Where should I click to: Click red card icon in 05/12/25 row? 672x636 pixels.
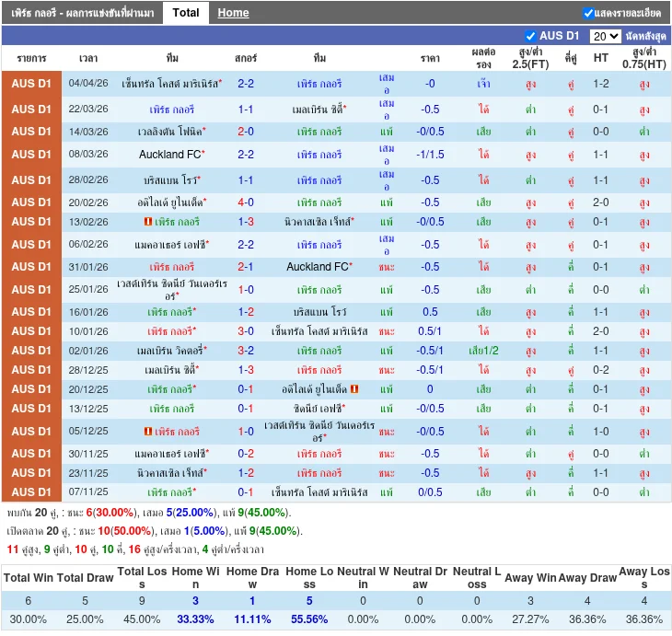tap(148, 432)
